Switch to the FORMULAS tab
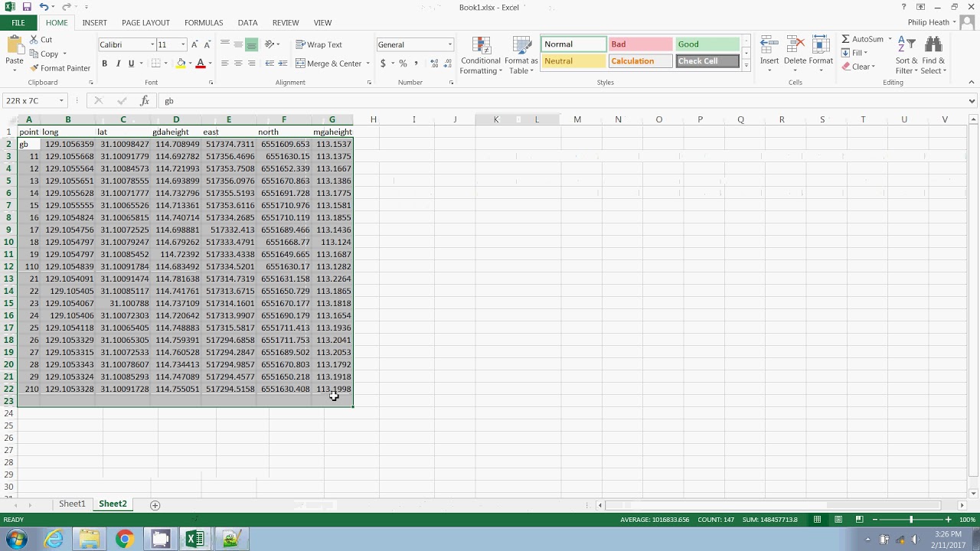This screenshot has width=980, height=551. 204,23
